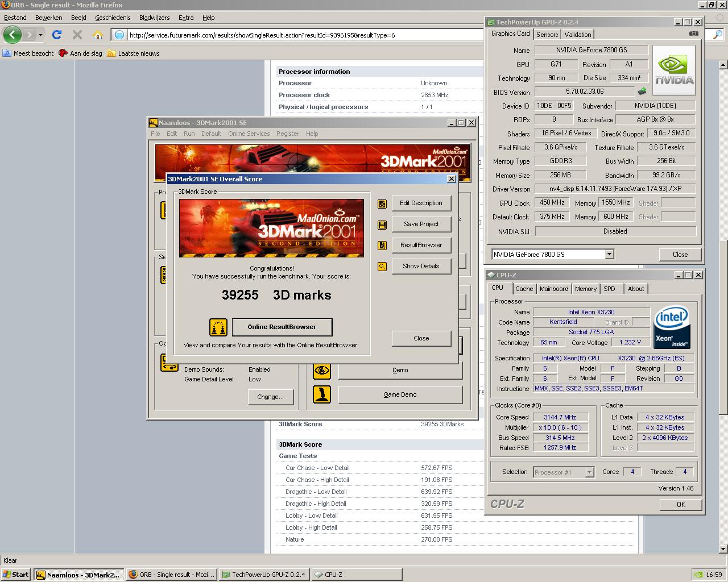Click the joystick icon beside Game Demo

click(x=322, y=394)
